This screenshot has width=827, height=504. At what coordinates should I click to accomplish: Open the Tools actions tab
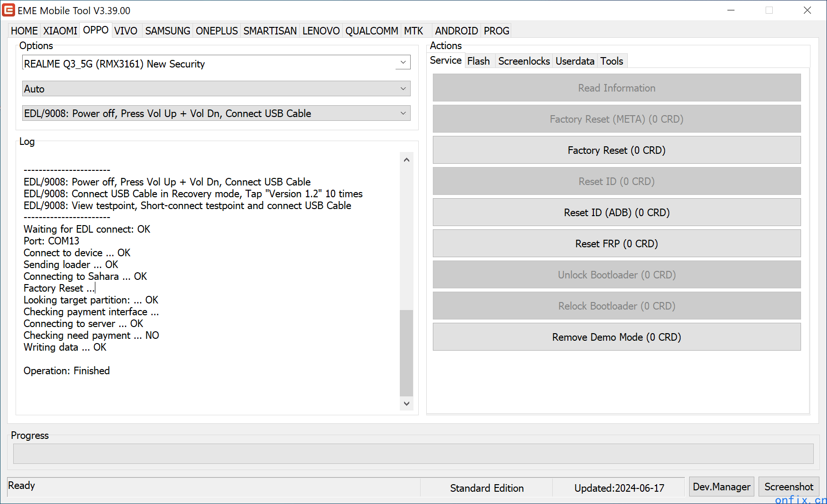[x=612, y=61]
